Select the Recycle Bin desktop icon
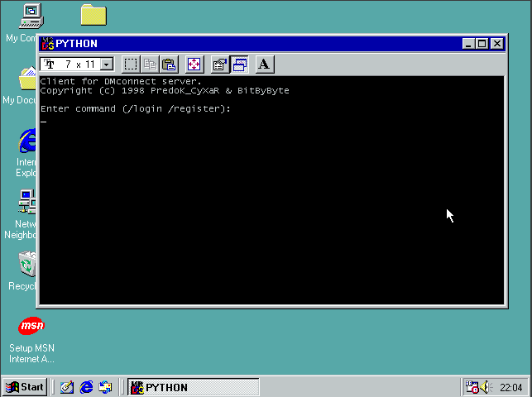Viewport: 532px width, 397px height. [27, 265]
